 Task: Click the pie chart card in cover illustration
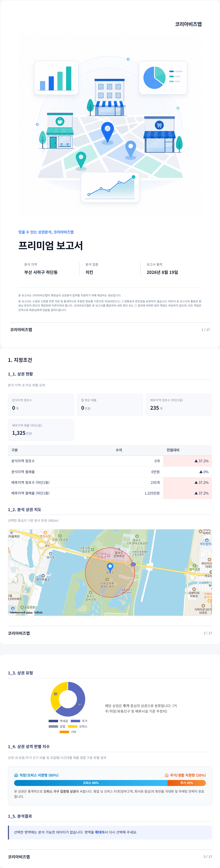(x=163, y=77)
